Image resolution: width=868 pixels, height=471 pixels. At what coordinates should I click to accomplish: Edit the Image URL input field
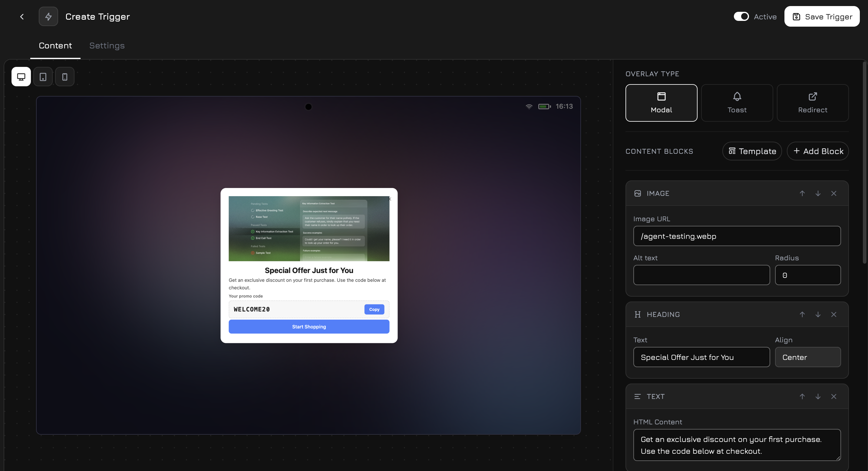pyautogui.click(x=737, y=236)
